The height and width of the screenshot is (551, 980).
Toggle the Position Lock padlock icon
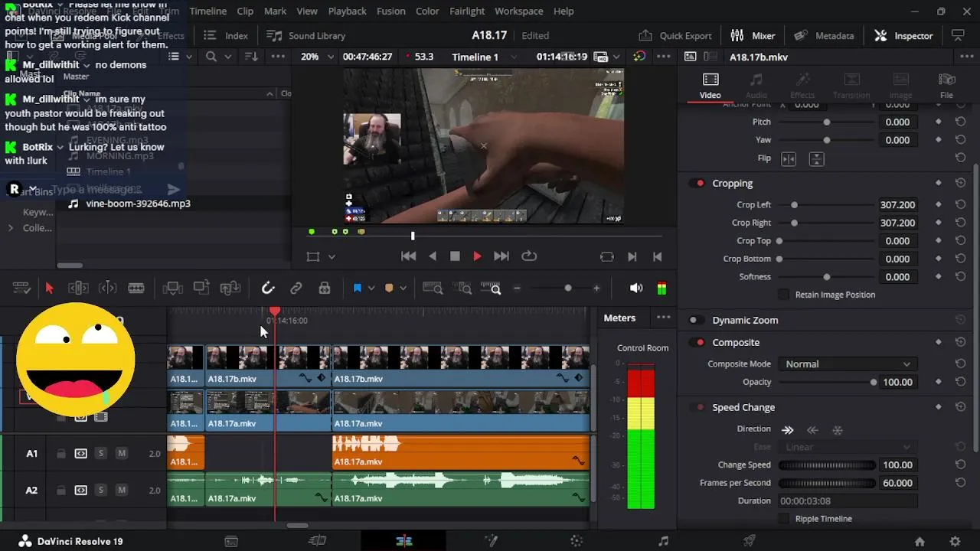(325, 289)
